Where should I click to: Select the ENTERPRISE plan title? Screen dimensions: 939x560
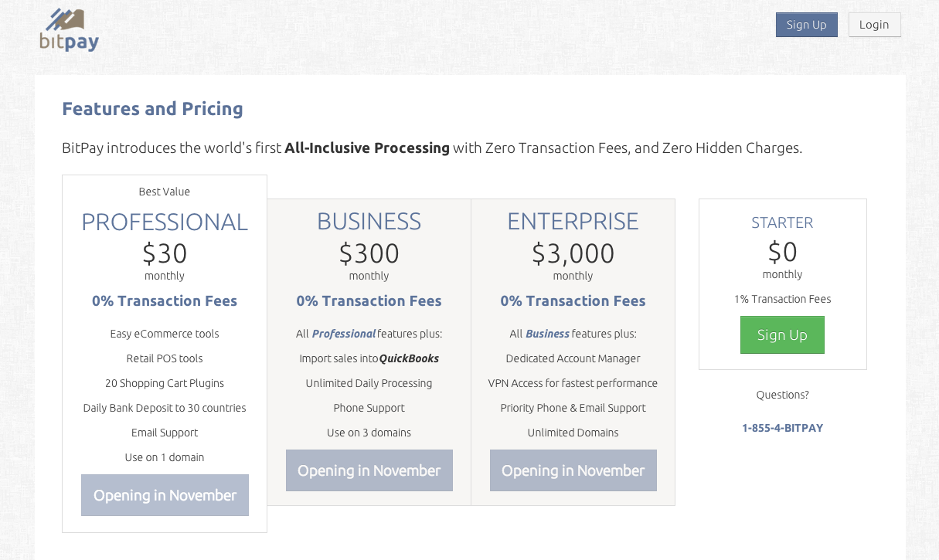coord(573,221)
